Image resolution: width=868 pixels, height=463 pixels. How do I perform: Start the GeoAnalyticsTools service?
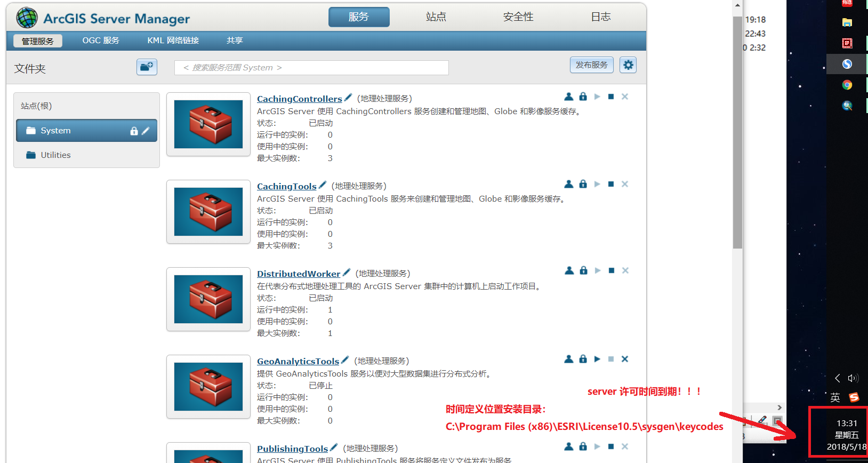pos(597,359)
